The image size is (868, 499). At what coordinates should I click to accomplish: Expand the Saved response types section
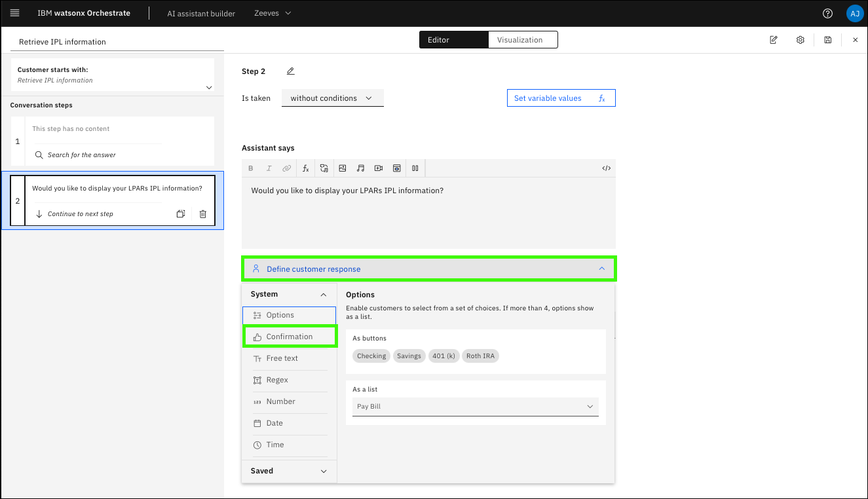click(x=323, y=471)
